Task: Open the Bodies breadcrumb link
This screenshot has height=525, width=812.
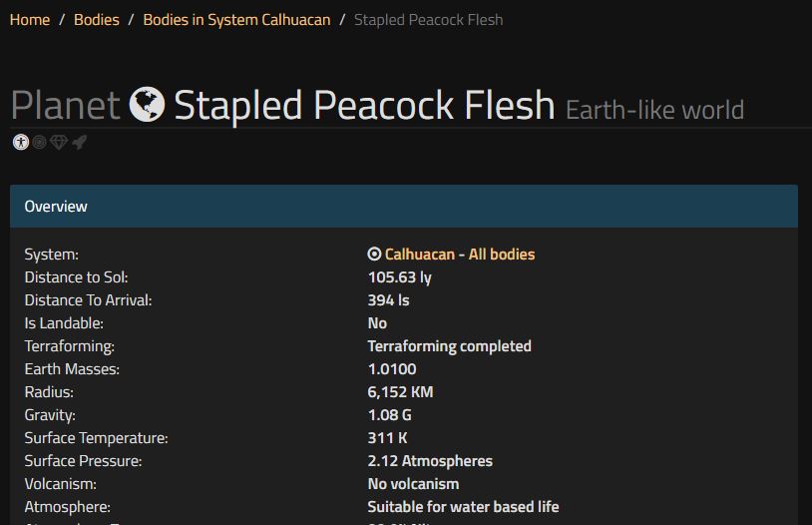Action: (x=97, y=20)
